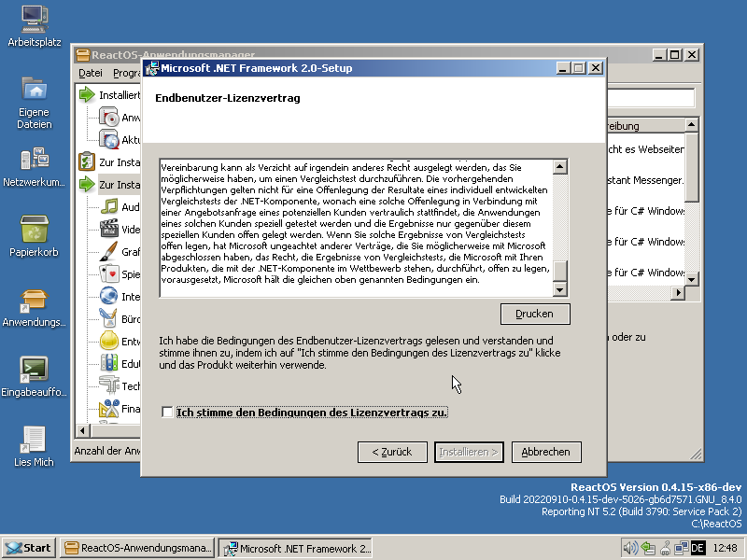Select the Video category clapperboard icon
The width and height of the screenshot is (747, 560).
tap(108, 229)
